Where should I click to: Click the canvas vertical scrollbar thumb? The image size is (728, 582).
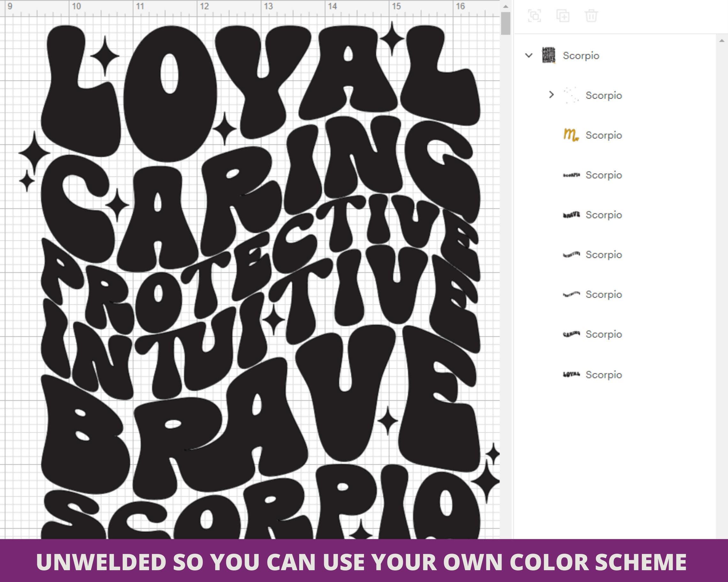coord(505,23)
